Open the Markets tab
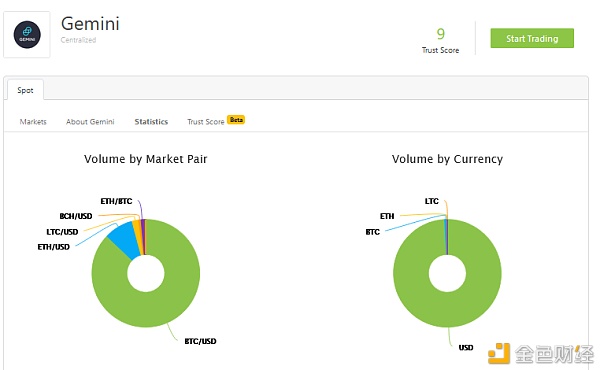The width and height of the screenshot is (600, 370). click(x=33, y=122)
